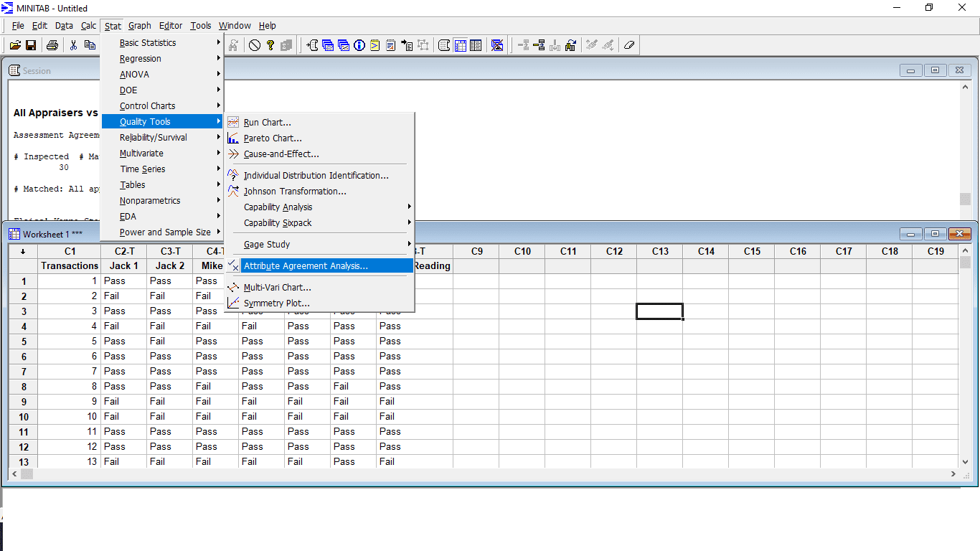Choose Run Chart from Quality Tools
This screenshot has height=551, width=980.
pos(267,123)
